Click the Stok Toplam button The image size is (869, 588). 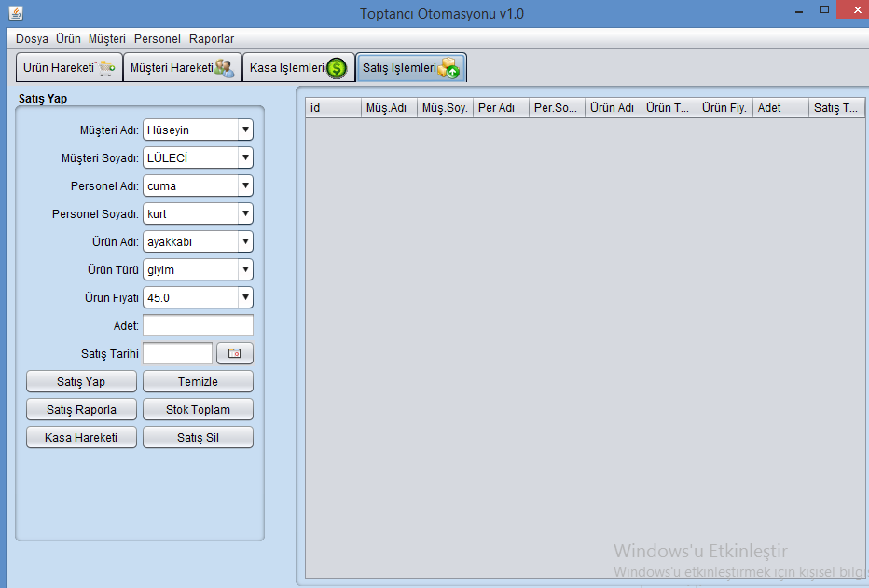pyautogui.click(x=198, y=410)
